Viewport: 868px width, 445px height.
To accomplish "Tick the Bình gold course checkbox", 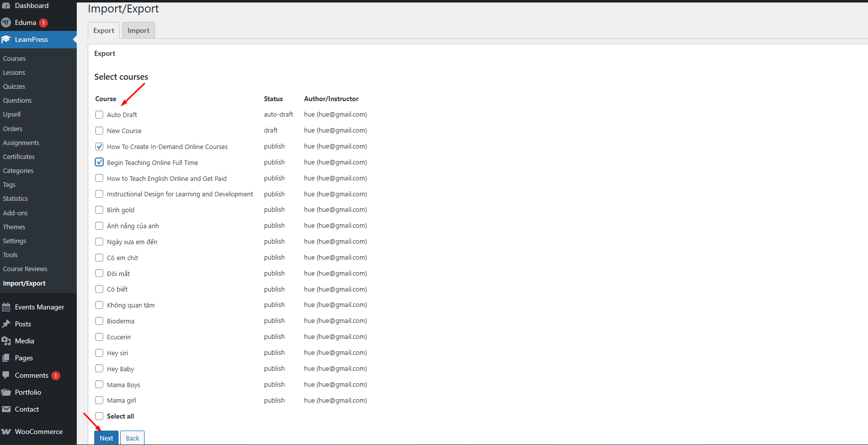I will (99, 210).
